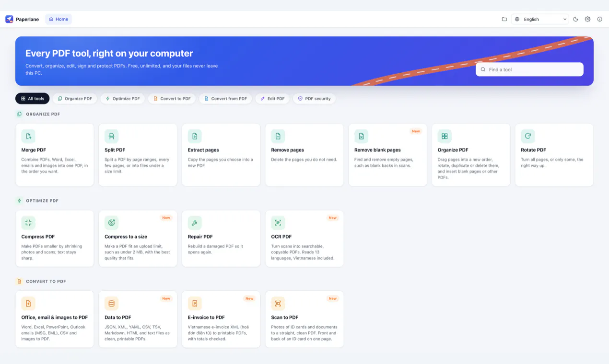The image size is (609, 364).
Task: Click the "Scan to PDF" card title
Action: point(285,318)
